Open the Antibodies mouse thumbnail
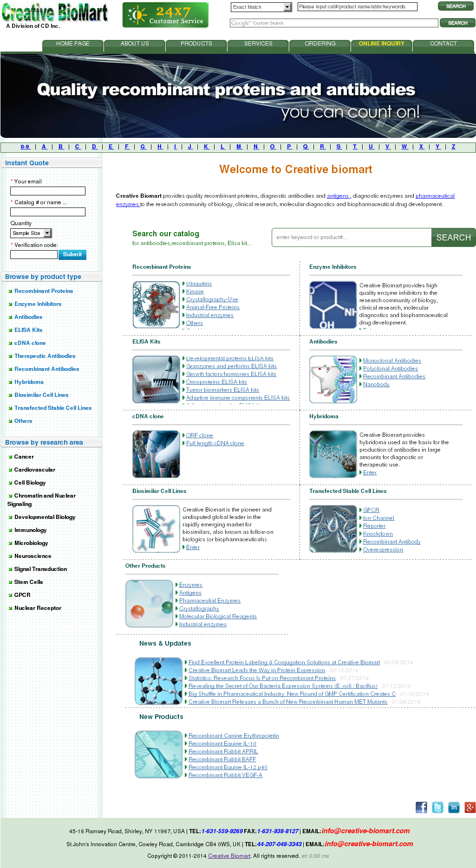Viewport: 476px width, 868px height. click(333, 379)
